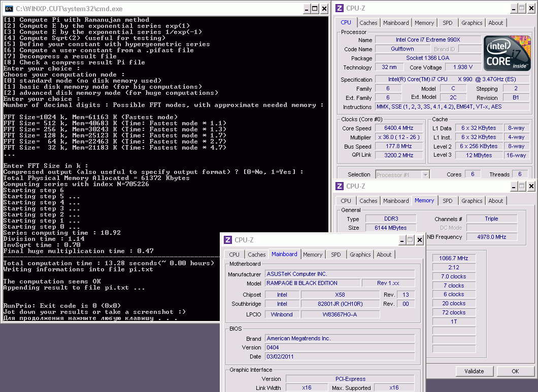Screen dimensions: 538x392
Task: Click the memory Type value DDR3
Action: [391, 219]
